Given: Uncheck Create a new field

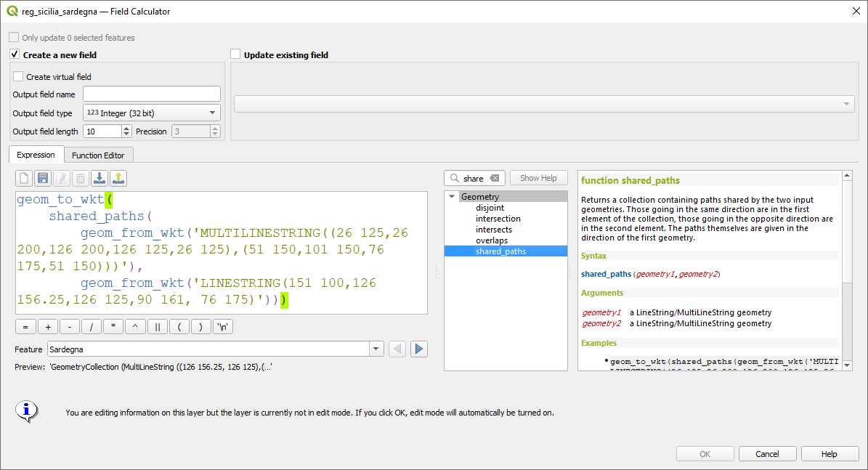Looking at the screenshot, I should (x=15, y=54).
